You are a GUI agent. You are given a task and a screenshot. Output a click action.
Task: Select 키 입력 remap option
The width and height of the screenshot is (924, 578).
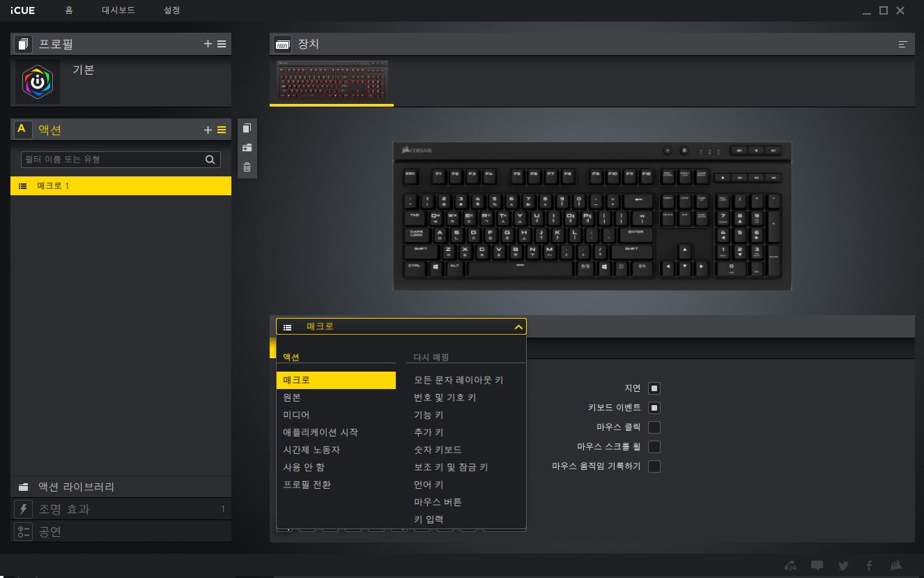click(429, 519)
